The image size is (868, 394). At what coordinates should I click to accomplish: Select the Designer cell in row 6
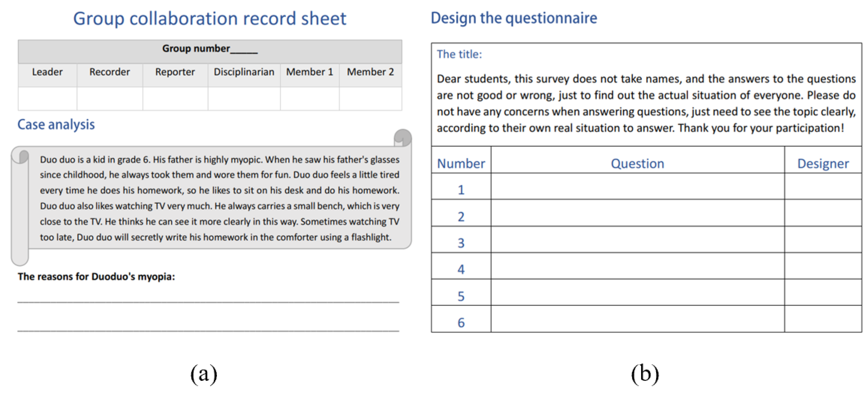[x=823, y=319]
